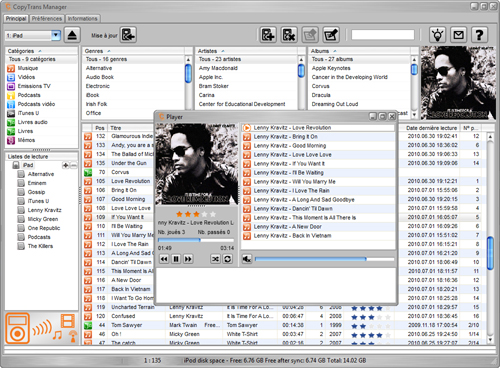Adjust the Player volume slider
The image size is (500, 368).
[x=324, y=259]
